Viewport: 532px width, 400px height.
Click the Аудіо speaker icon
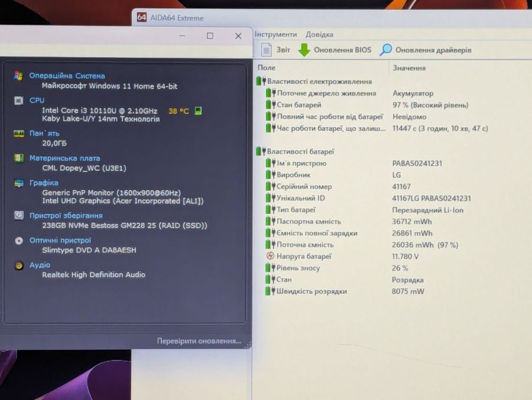point(19,265)
